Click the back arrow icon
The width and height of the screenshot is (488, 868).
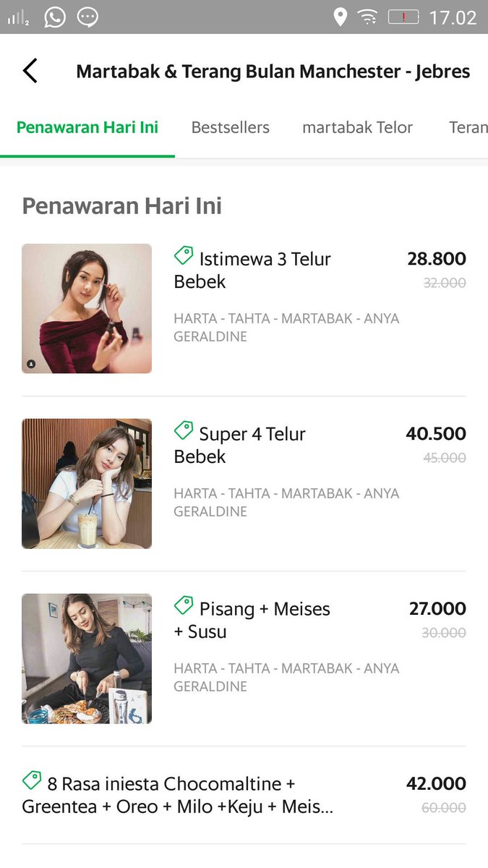click(29, 71)
